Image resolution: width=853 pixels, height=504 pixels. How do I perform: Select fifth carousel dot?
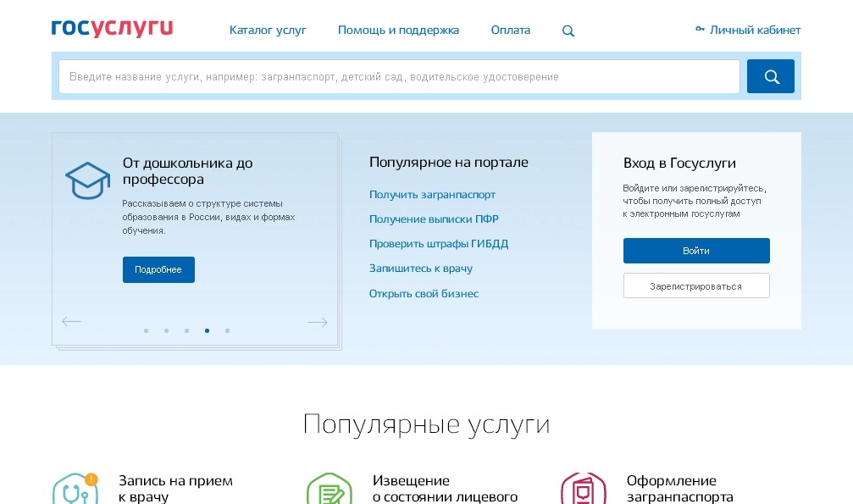(227, 331)
